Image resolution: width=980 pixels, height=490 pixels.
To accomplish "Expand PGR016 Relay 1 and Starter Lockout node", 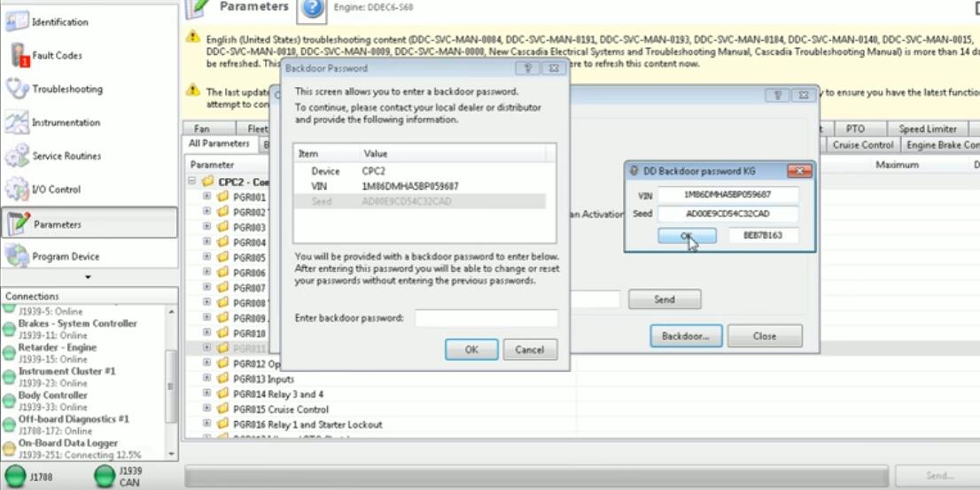I will pyautogui.click(x=206, y=424).
